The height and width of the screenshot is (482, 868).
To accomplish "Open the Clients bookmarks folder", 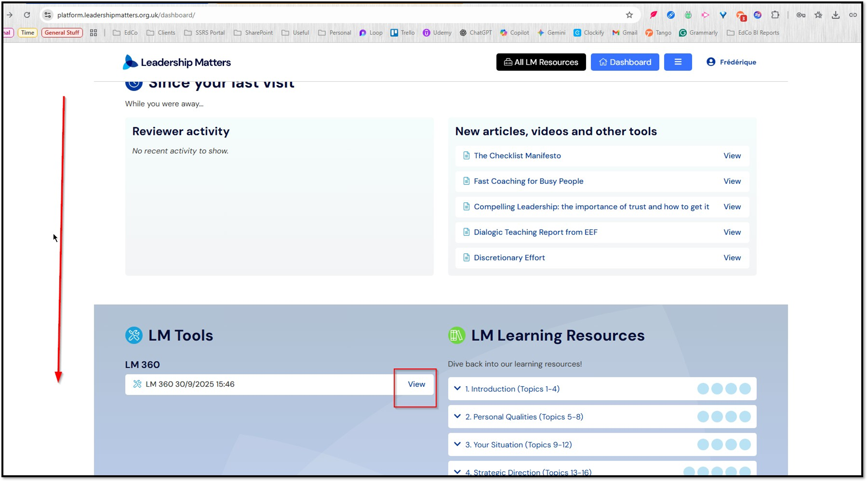I will (x=160, y=33).
